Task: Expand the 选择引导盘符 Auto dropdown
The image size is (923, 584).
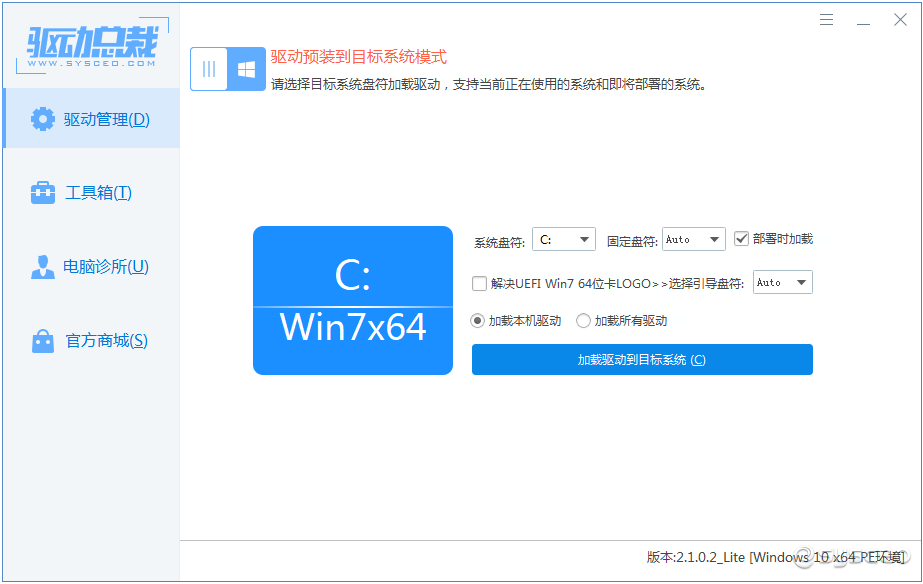Action: [x=783, y=283]
